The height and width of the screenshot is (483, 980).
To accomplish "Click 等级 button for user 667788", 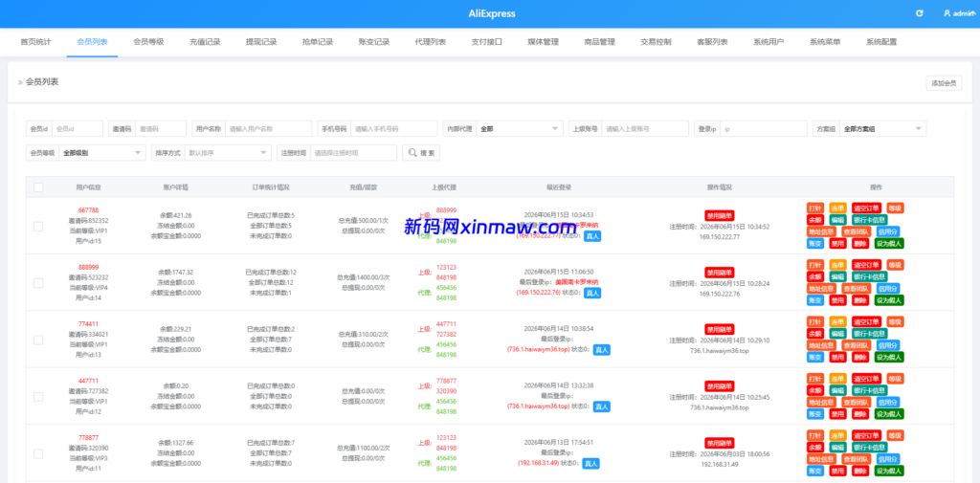I will tap(896, 209).
